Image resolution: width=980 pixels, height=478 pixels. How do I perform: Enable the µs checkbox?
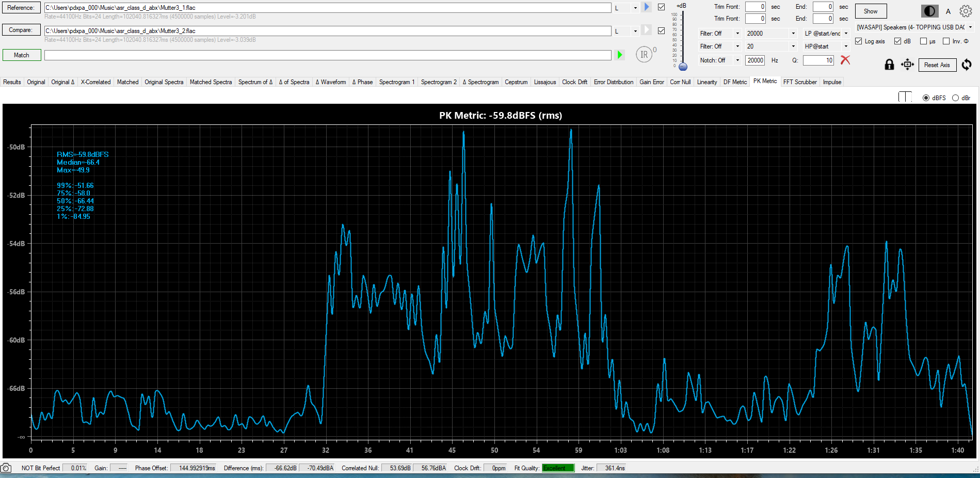click(924, 41)
